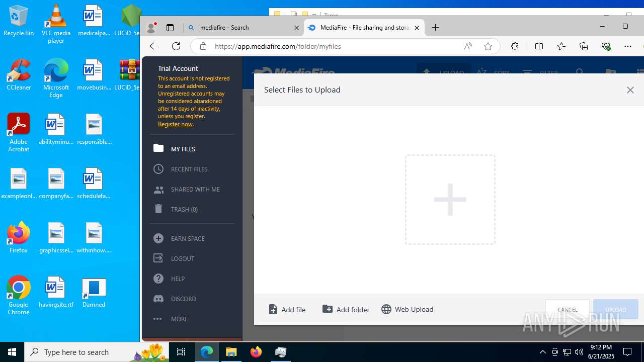Open the notification center icon
Image resolution: width=644 pixels, height=362 pixels.
tap(628, 352)
